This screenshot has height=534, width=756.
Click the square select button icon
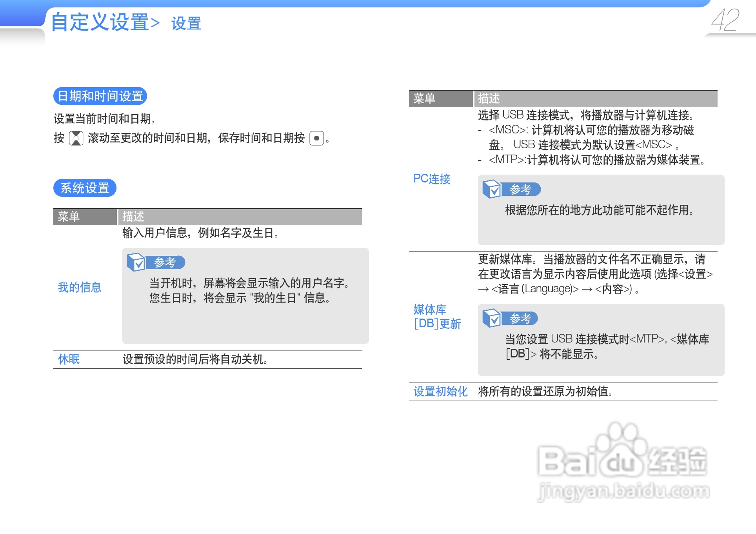pos(316,138)
